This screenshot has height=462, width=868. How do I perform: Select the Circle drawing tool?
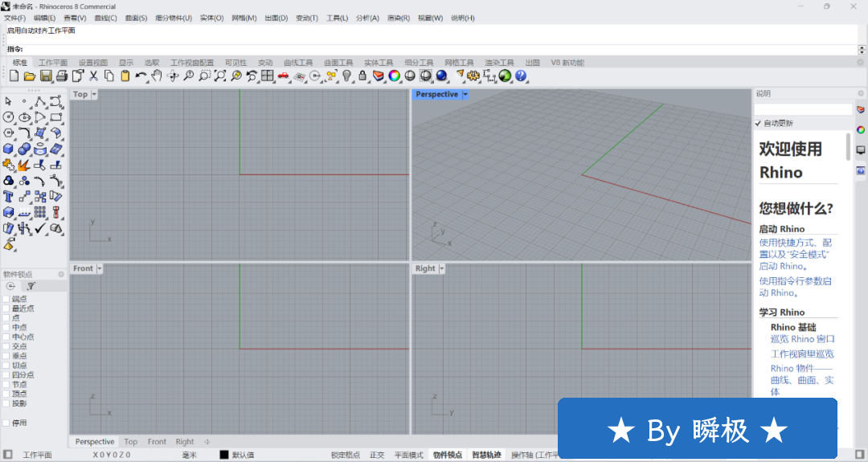click(9, 117)
